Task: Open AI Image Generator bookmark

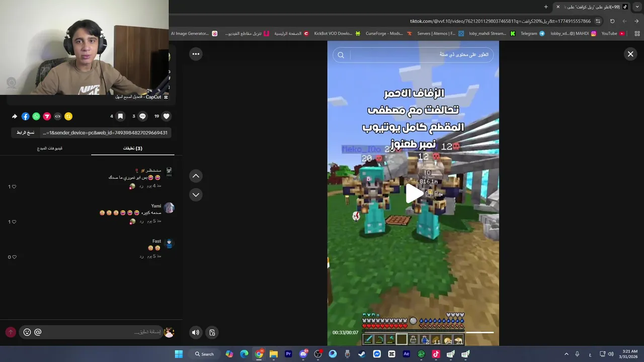Action: coord(194,34)
